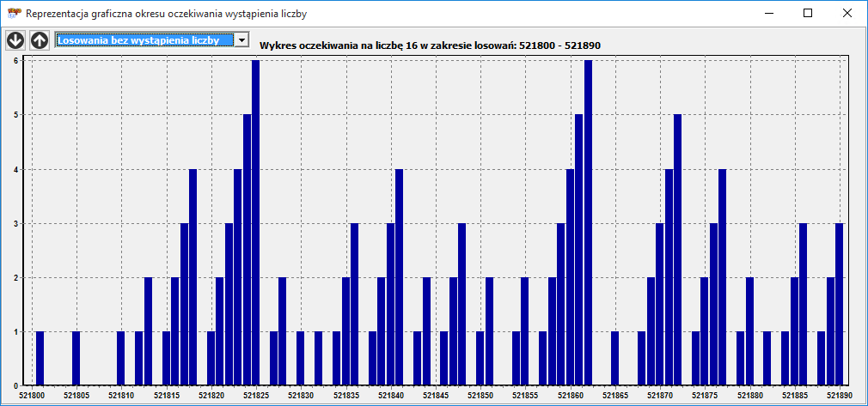Click x-axis label 521885
The width and height of the screenshot is (868, 406).
795,396
